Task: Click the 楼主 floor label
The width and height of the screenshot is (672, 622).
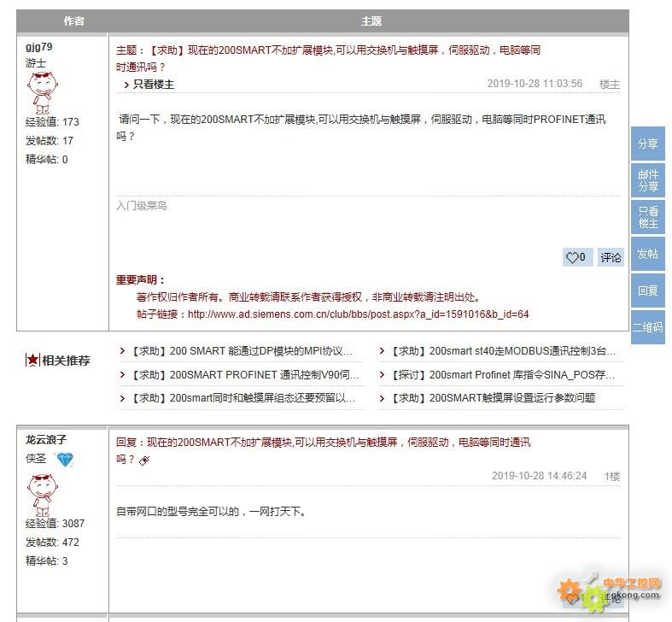Action: 610,85
